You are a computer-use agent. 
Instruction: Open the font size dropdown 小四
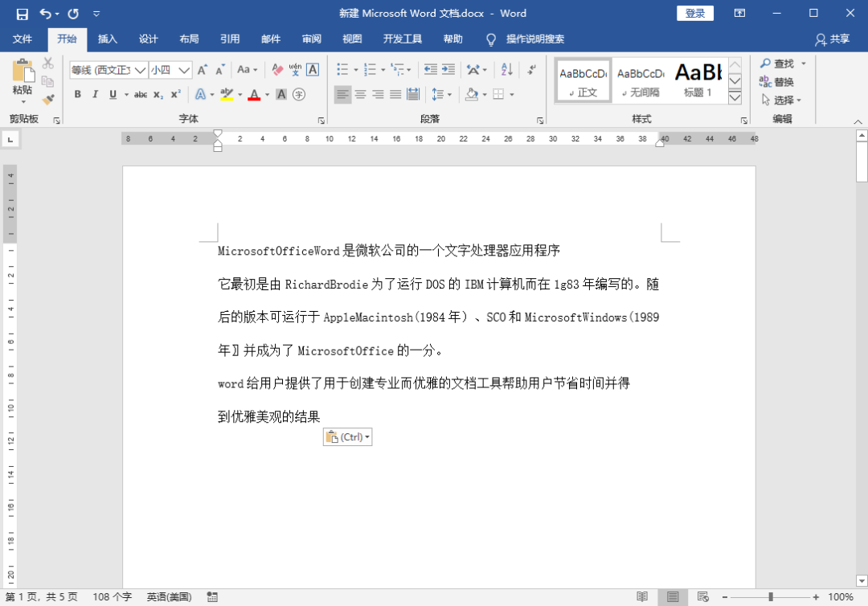[x=184, y=70]
